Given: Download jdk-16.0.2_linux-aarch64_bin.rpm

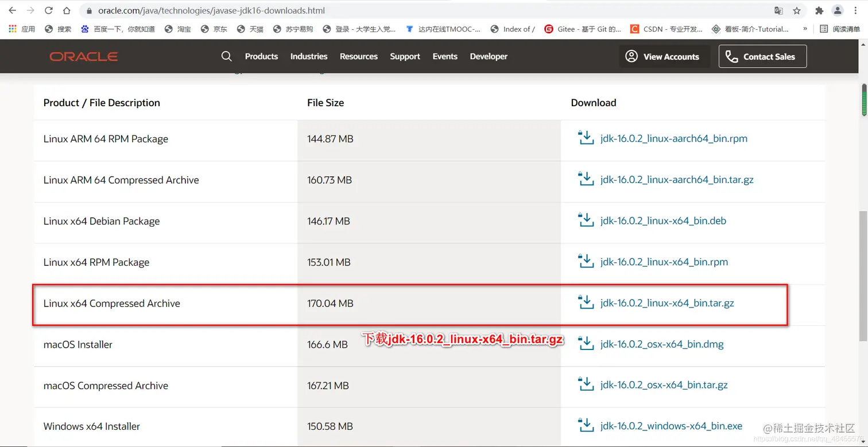Looking at the screenshot, I should (x=674, y=138).
